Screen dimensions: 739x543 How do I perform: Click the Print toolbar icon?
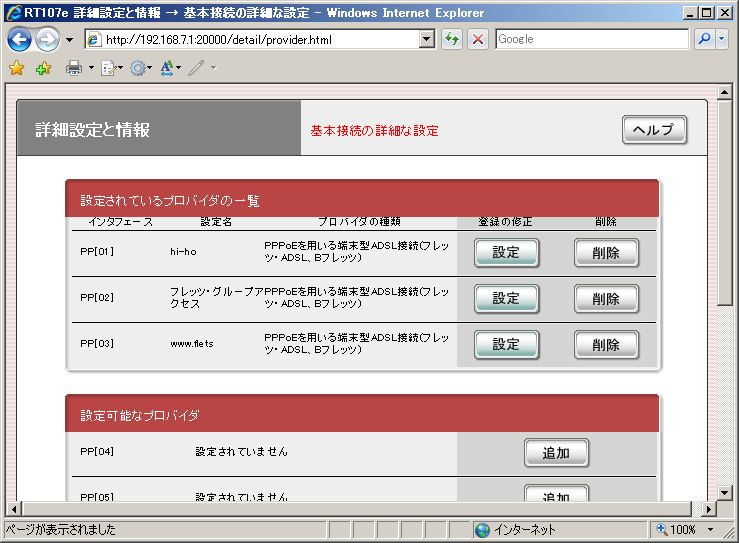click(74, 68)
